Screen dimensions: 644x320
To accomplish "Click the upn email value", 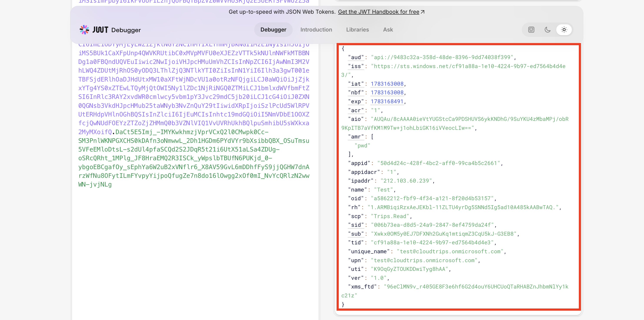I will (424, 260).
